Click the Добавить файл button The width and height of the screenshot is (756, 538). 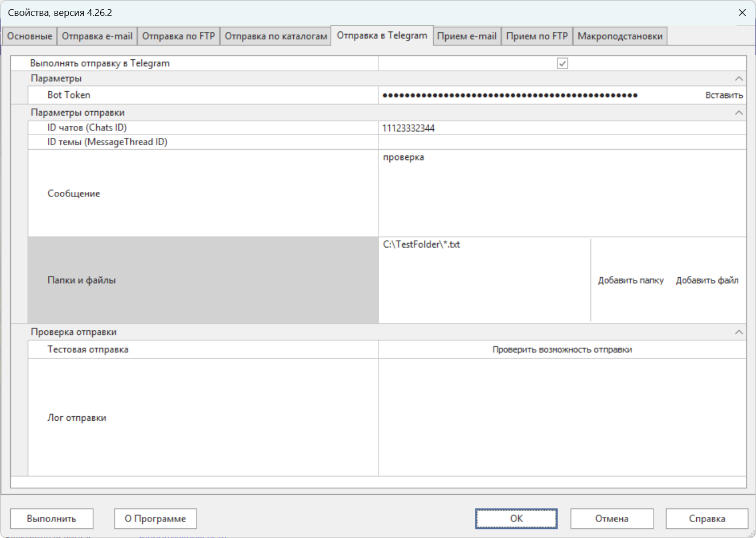click(x=706, y=281)
